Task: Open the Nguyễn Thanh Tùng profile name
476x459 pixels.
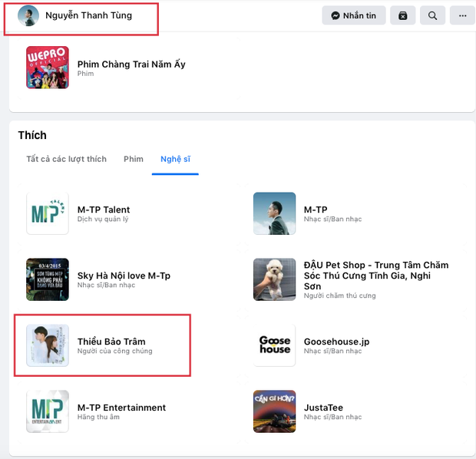Action: coord(88,15)
